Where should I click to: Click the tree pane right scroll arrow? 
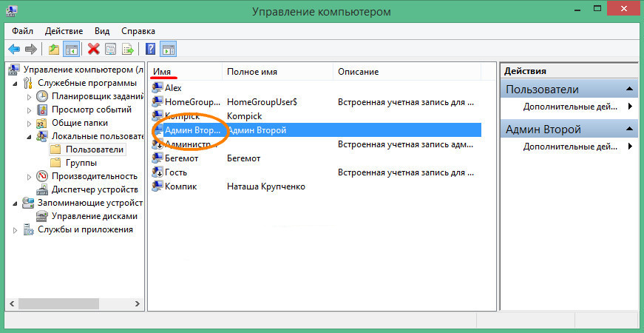(x=137, y=304)
